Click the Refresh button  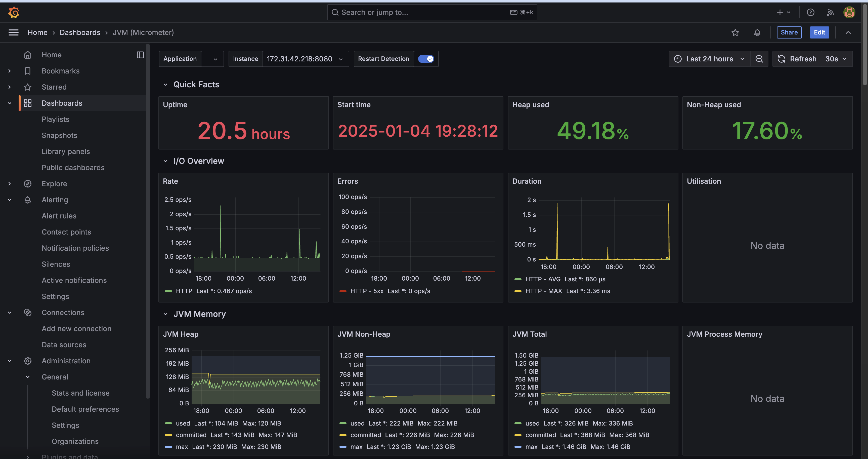[797, 59]
